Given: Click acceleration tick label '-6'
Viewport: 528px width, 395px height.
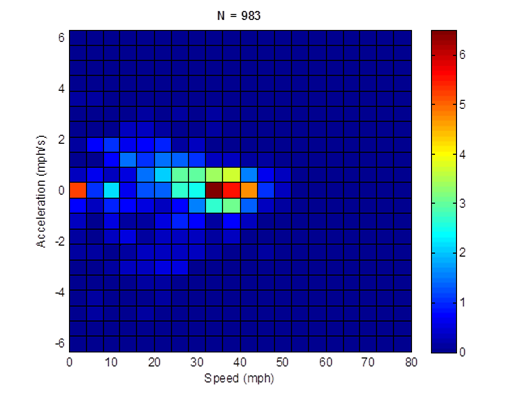Looking at the screenshot, I should (x=60, y=343).
